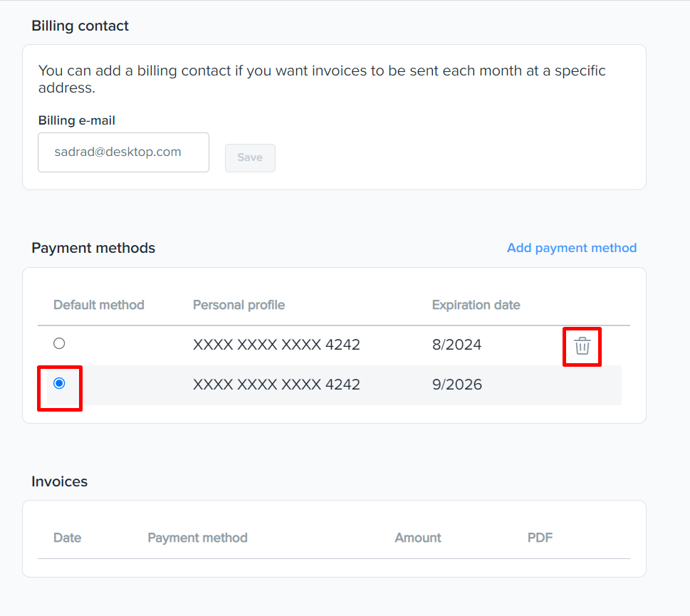Click the card number in the 8/2024 row
This screenshot has width=690, height=616.
click(x=276, y=345)
